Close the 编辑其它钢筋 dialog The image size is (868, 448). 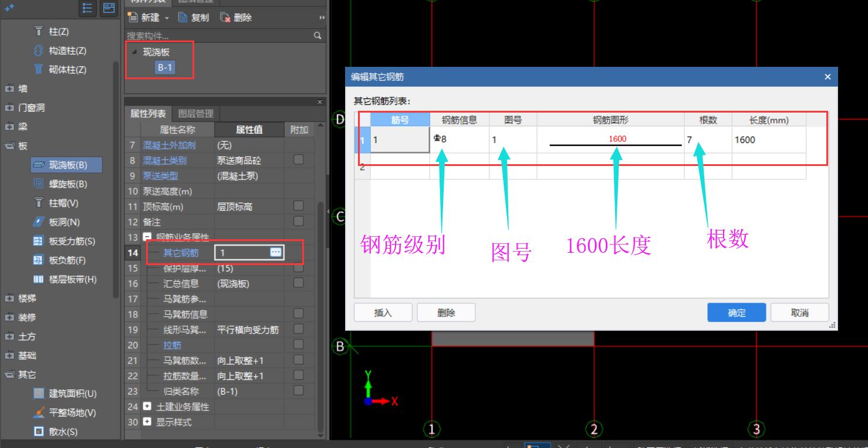click(x=828, y=77)
